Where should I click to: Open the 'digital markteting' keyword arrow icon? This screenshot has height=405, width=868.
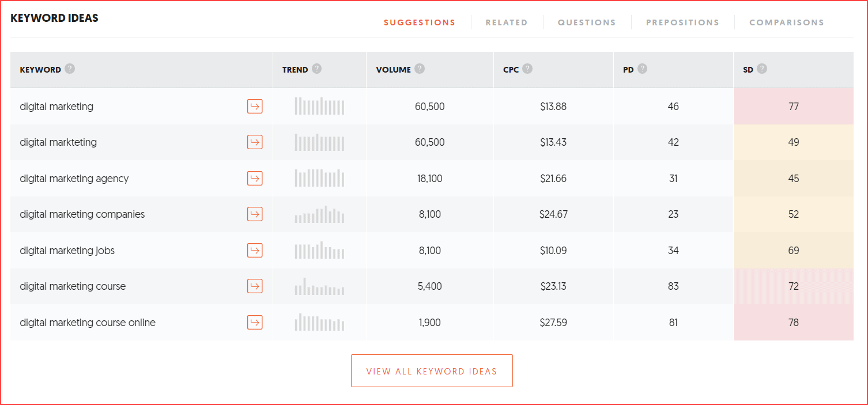[x=255, y=142]
